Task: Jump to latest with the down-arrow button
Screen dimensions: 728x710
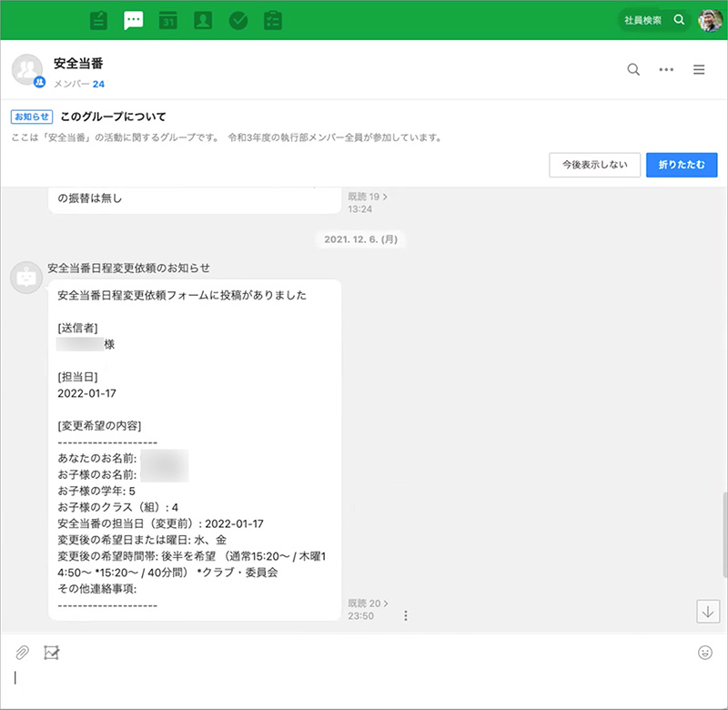Action: (708, 611)
